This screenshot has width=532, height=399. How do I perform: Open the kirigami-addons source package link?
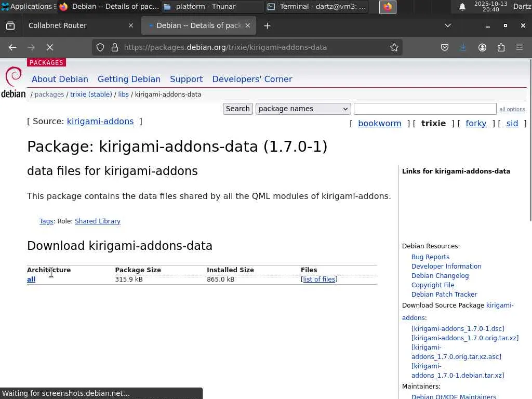coord(100,121)
